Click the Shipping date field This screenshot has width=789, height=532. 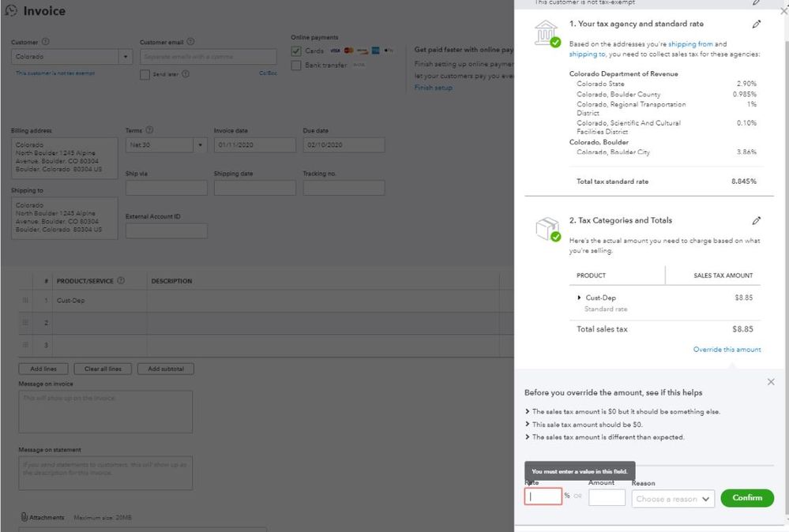point(255,188)
